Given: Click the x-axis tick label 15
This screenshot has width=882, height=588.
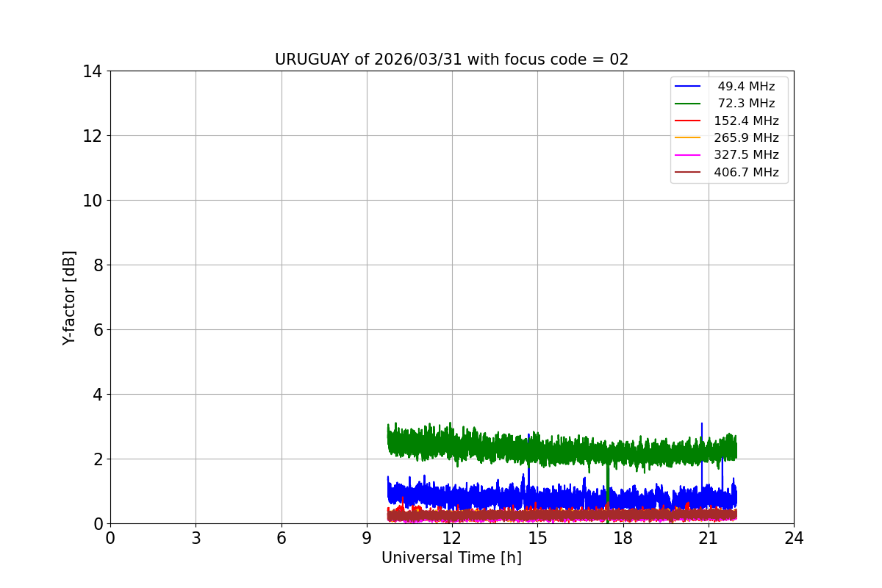Looking at the screenshot, I should point(537,538).
